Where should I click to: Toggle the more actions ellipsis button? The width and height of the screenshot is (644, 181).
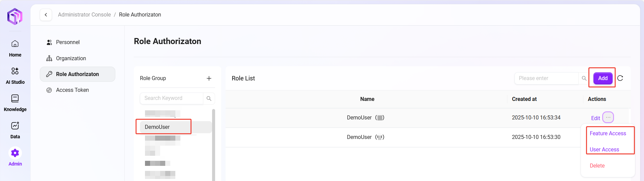pos(608,117)
